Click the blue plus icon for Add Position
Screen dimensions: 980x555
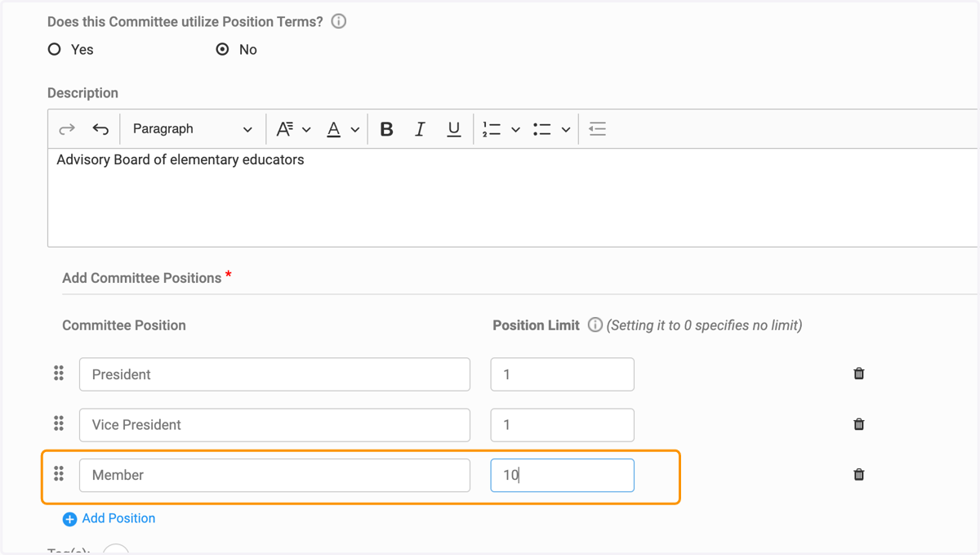coord(69,519)
